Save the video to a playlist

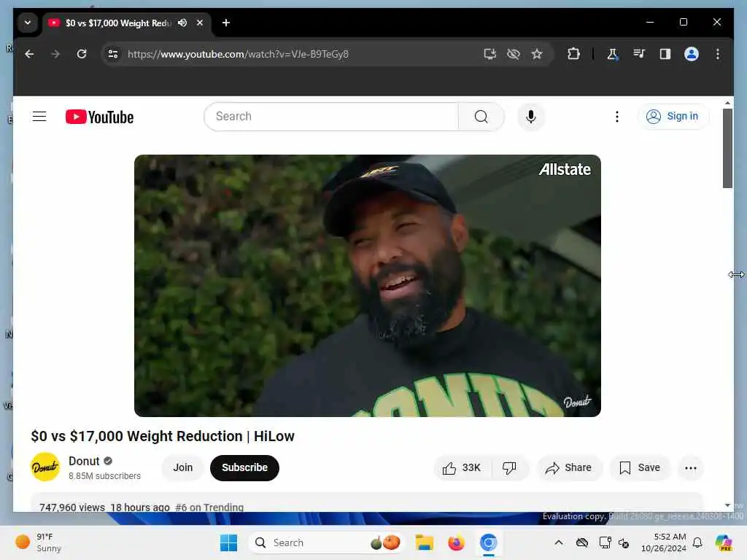[640, 468]
